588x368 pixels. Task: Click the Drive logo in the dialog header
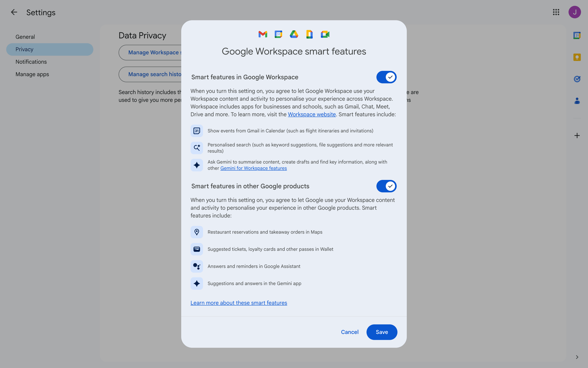294,34
